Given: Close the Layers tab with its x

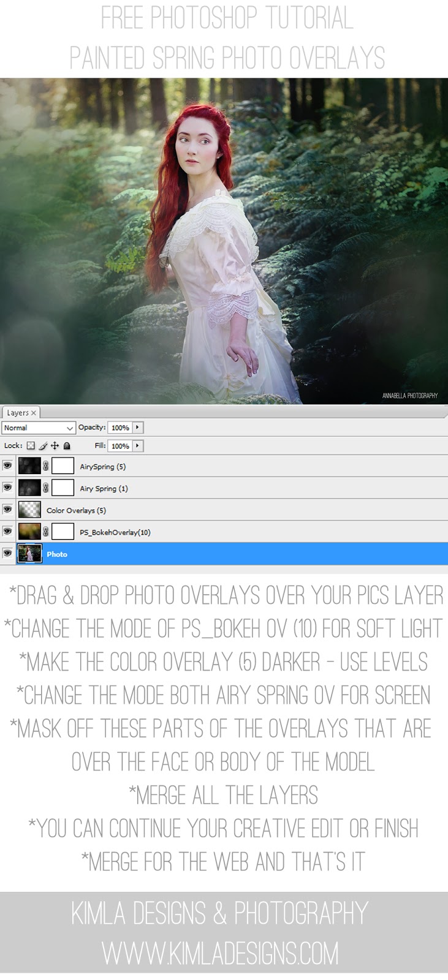Looking at the screenshot, I should coord(34,413).
